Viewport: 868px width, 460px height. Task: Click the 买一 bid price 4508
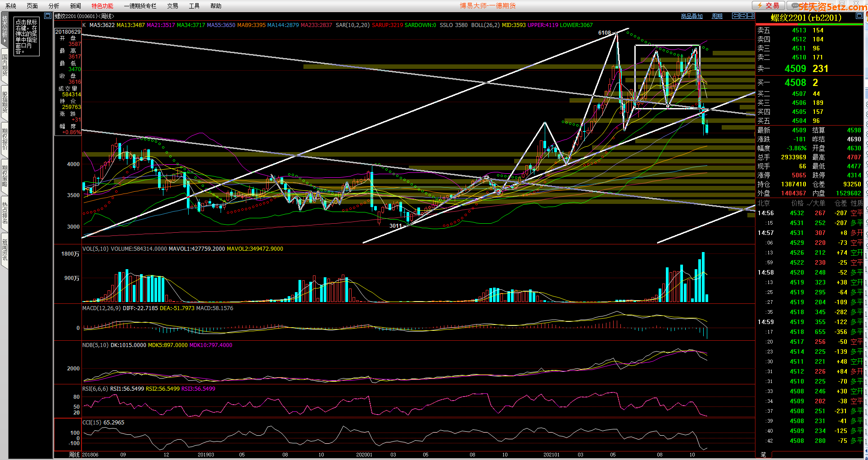(x=795, y=82)
